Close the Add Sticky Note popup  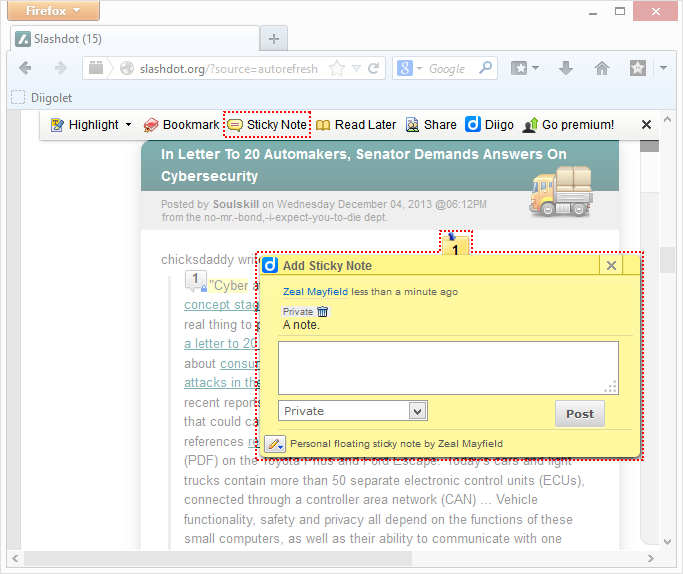(x=611, y=265)
